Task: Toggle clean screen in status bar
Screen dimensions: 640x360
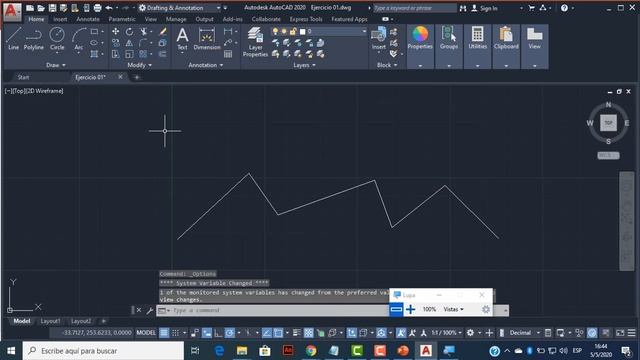Action: point(620,333)
